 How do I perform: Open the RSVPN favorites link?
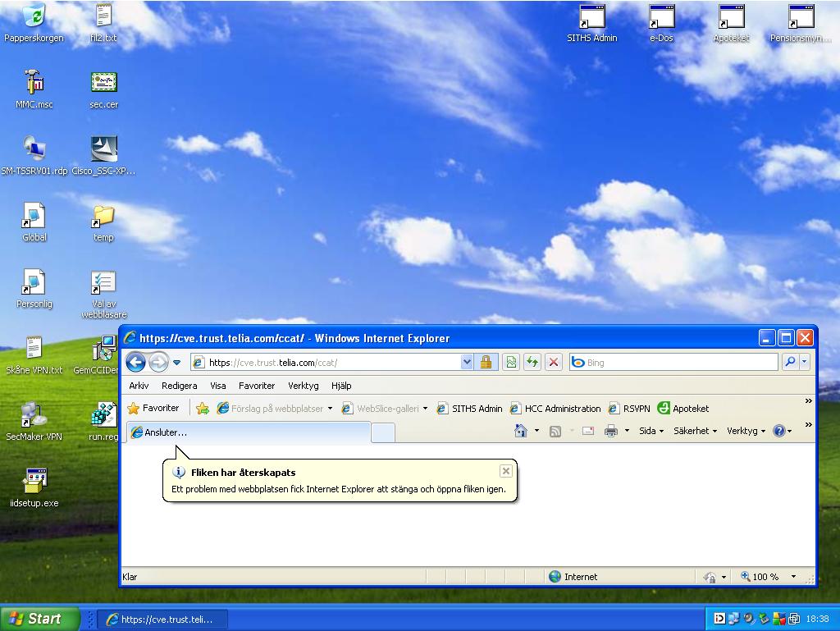coord(629,409)
